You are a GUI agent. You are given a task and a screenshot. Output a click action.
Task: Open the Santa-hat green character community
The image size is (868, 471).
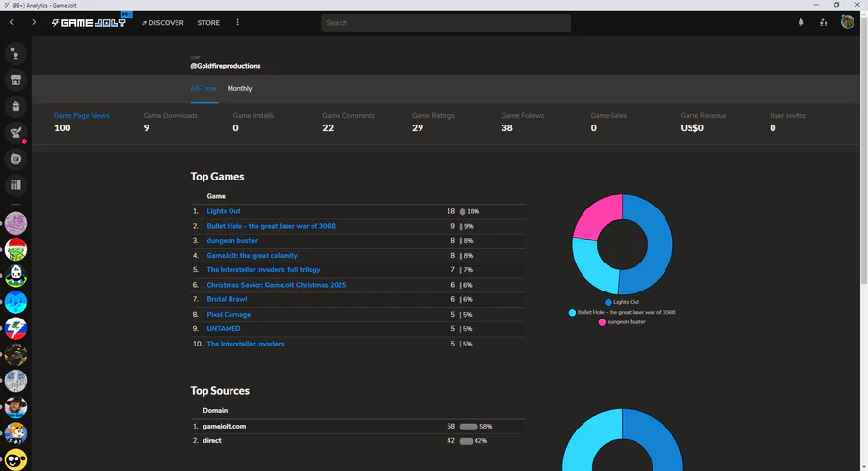(15, 249)
